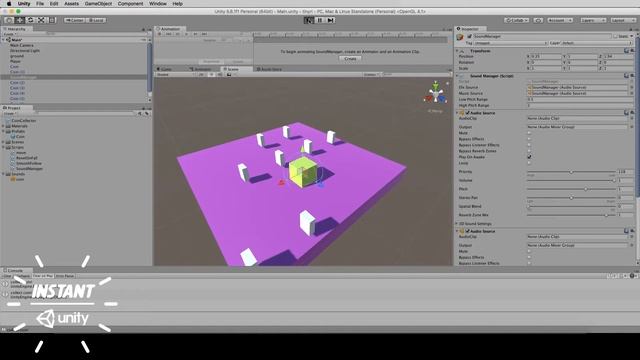640x360 pixels.
Task: Switch to the Animator tab
Action: coord(200,69)
